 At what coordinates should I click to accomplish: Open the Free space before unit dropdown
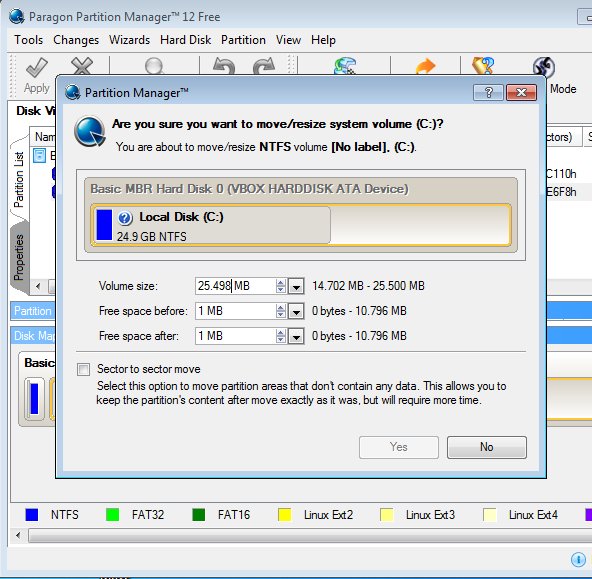click(x=296, y=311)
